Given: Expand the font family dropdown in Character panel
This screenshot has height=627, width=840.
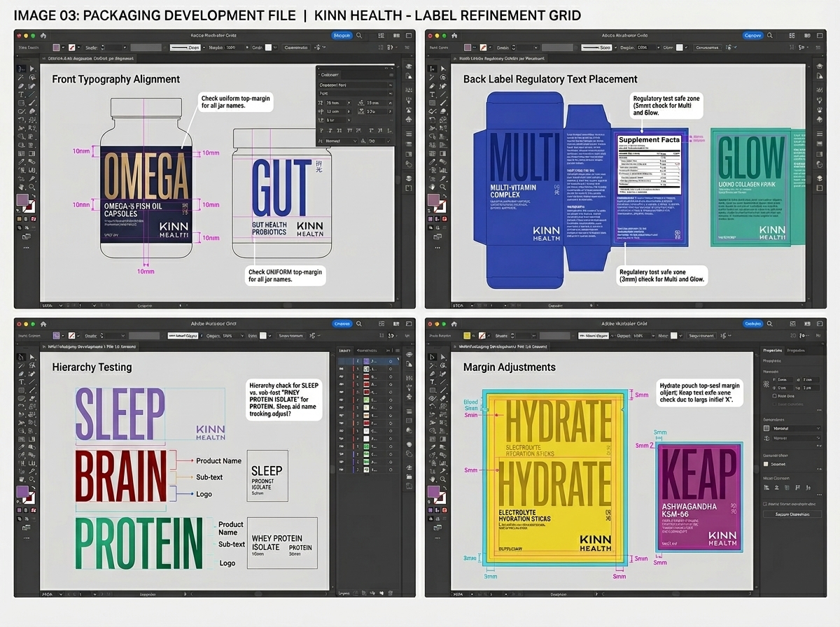Looking at the screenshot, I should [356, 85].
